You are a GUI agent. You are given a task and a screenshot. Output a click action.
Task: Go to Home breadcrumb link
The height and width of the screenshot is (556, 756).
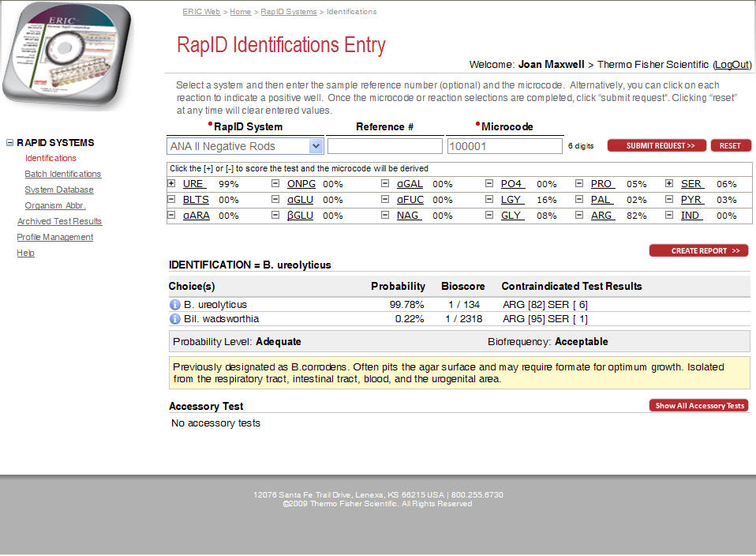[240, 12]
